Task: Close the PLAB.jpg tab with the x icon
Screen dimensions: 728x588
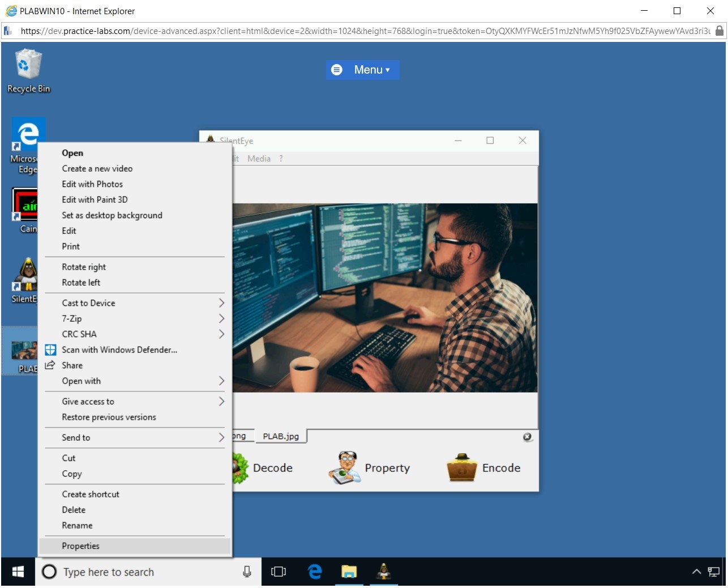Action: (x=527, y=437)
